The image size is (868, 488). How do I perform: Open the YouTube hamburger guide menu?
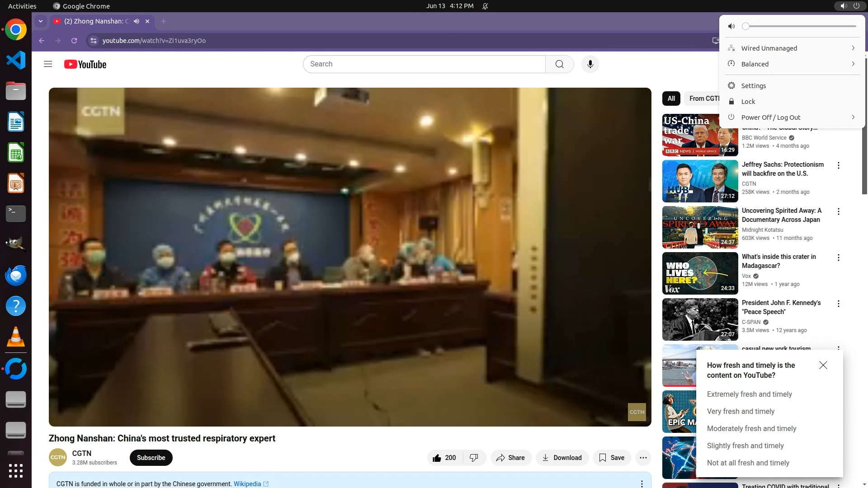click(48, 64)
